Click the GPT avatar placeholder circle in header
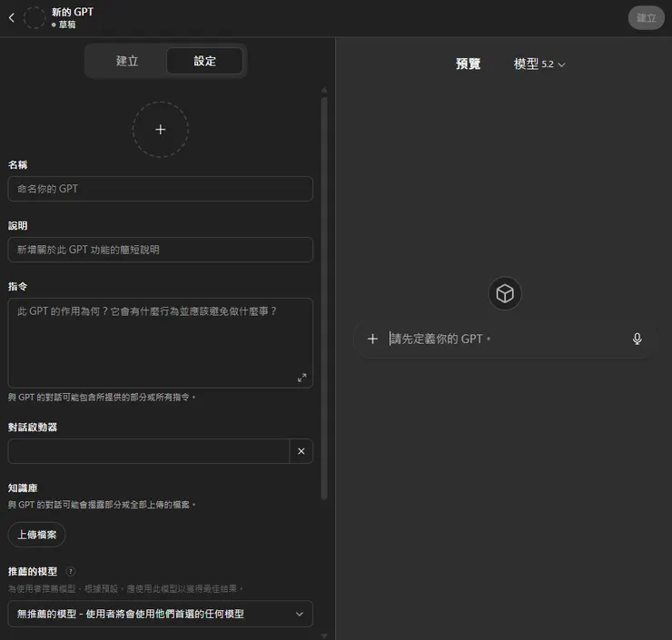The height and width of the screenshot is (640, 672). (x=35, y=17)
